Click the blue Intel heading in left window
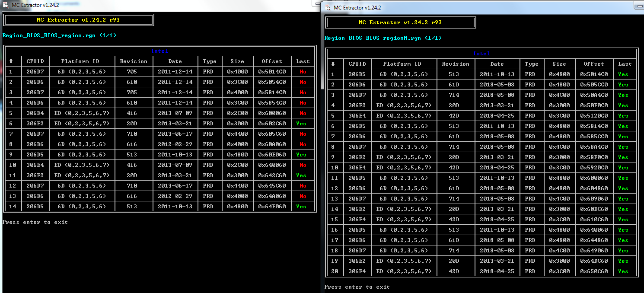The image size is (644, 293). (160, 51)
